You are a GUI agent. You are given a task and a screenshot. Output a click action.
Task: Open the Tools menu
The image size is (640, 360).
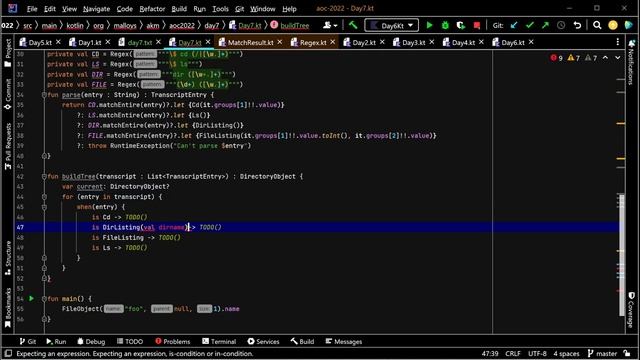click(x=220, y=9)
